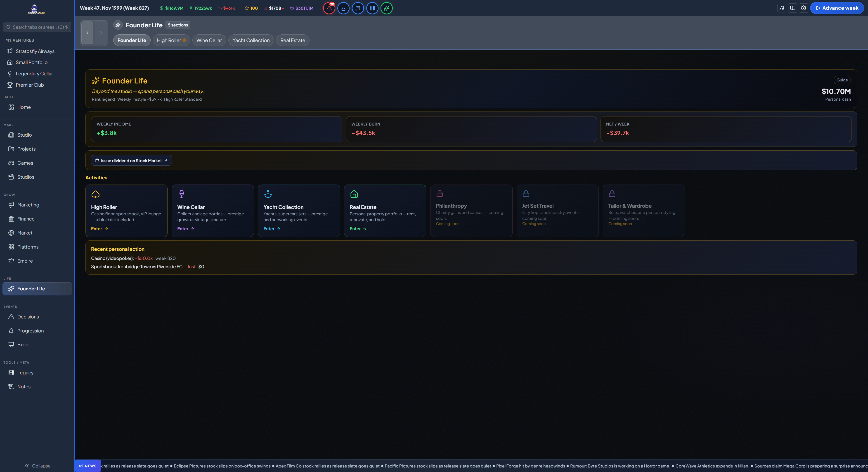Open Legendary Cellar venture

pos(37,74)
